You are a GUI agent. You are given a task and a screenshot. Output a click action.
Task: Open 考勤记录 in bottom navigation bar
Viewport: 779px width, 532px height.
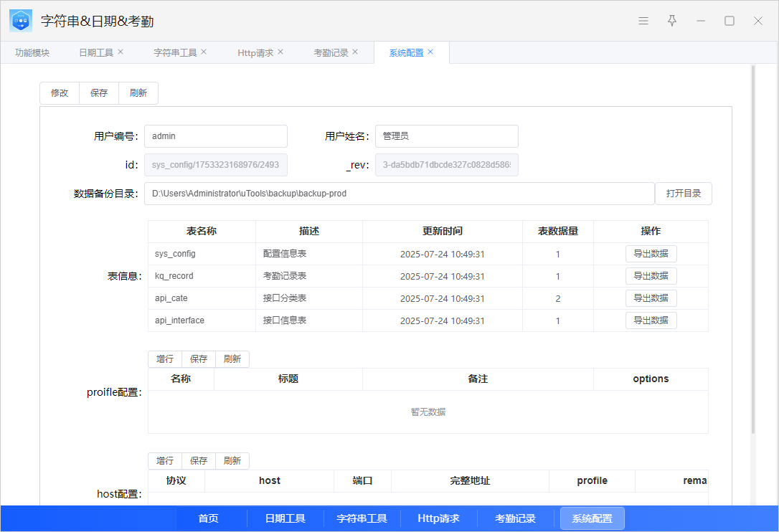coord(515,518)
